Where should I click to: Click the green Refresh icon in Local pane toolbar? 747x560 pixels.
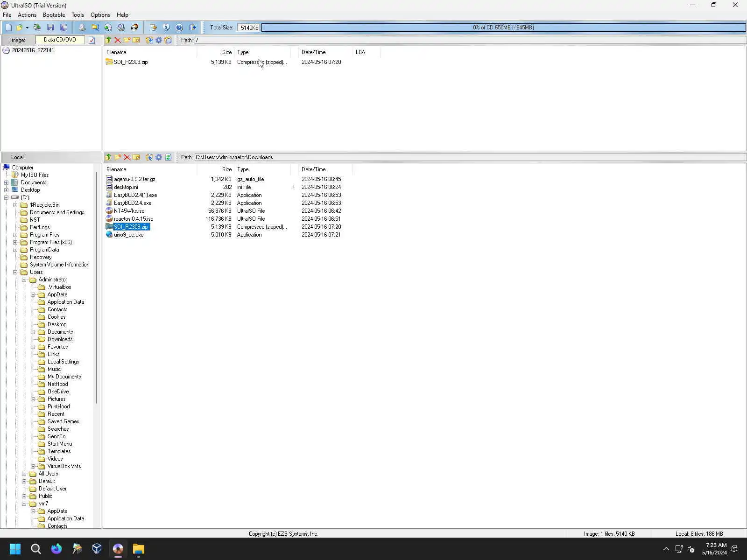point(168,157)
